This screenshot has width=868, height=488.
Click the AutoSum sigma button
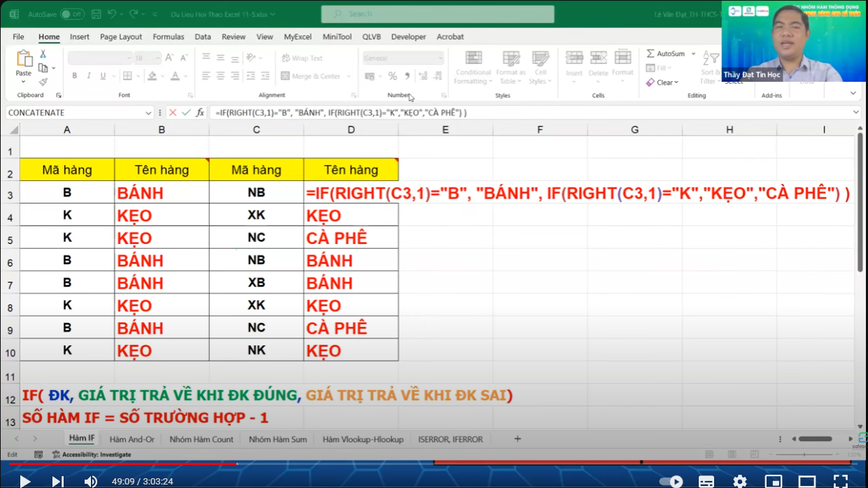coord(666,54)
